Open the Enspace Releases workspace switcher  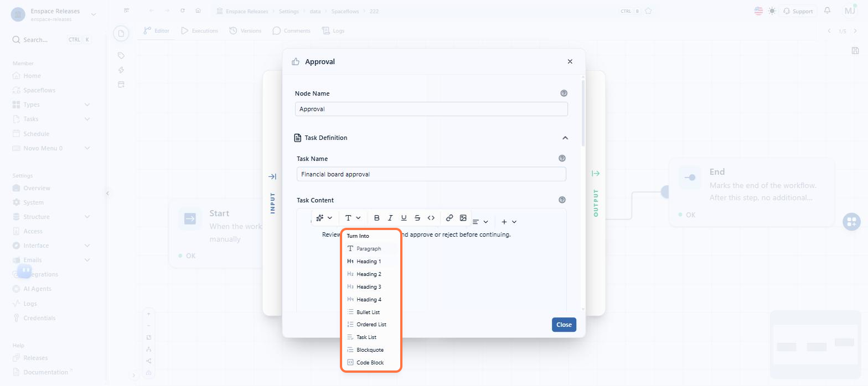[x=53, y=14]
